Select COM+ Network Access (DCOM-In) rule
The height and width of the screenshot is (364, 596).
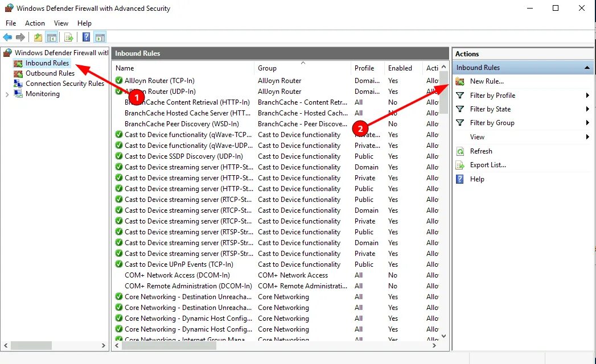pos(177,275)
